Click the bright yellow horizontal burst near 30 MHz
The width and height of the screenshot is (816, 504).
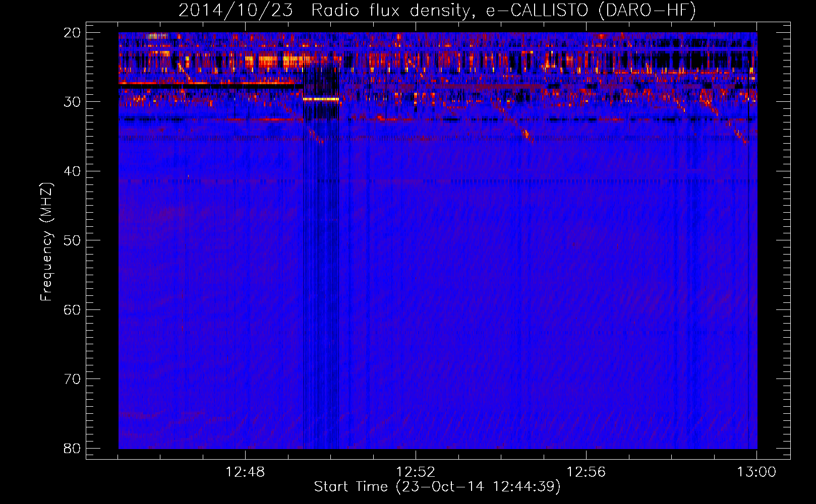click(x=321, y=99)
